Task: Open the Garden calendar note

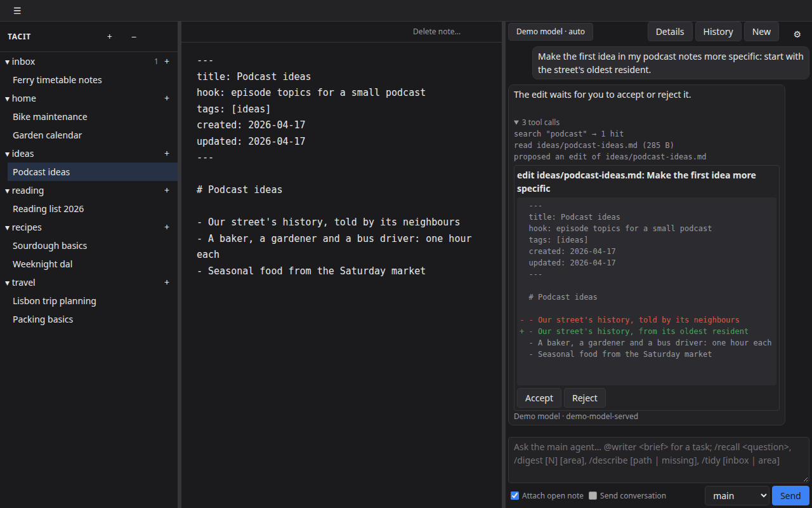Action: [93, 135]
